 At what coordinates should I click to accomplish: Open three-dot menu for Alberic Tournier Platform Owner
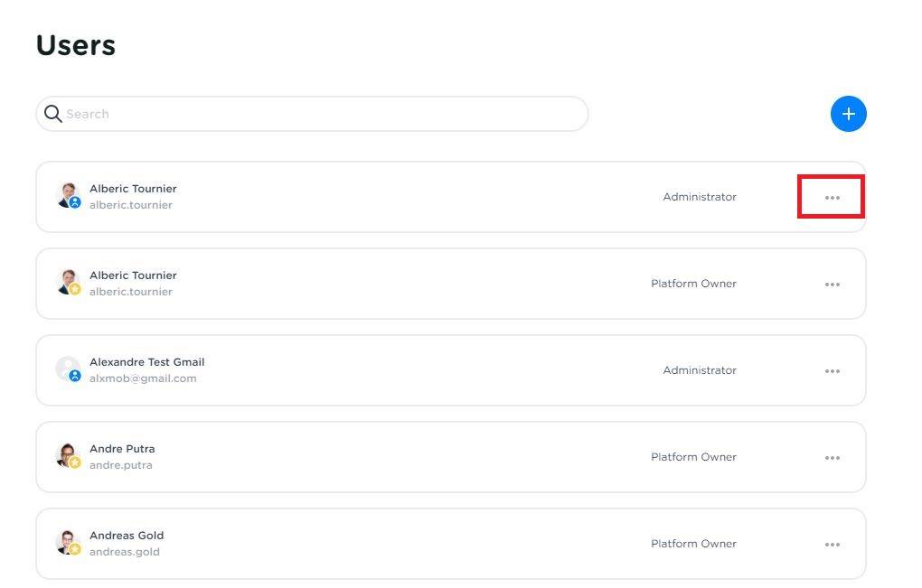click(832, 285)
